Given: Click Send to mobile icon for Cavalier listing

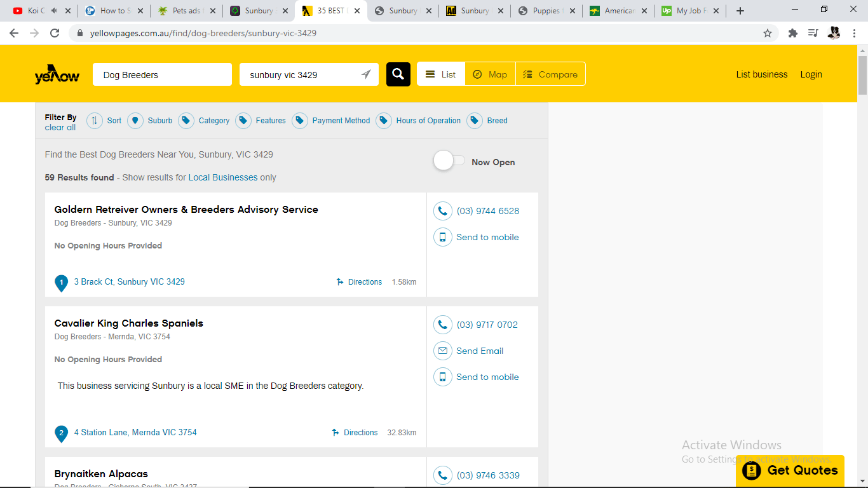Looking at the screenshot, I should 443,377.
